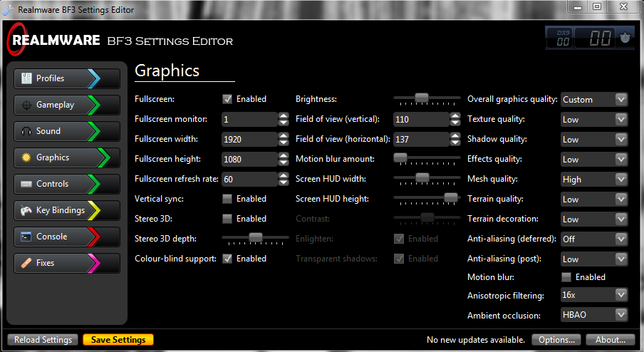This screenshot has height=352, width=644.
Task: Click the Console window icon
Action: (x=26, y=237)
